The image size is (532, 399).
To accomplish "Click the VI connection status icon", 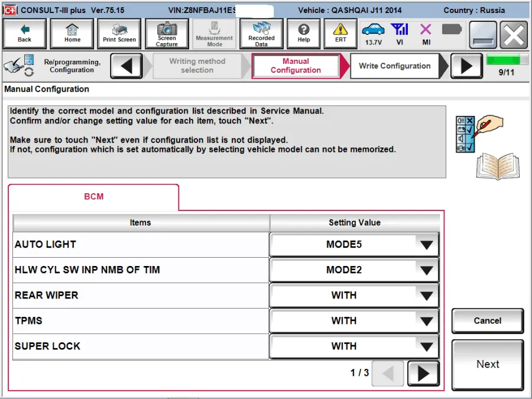I will coord(400,34).
